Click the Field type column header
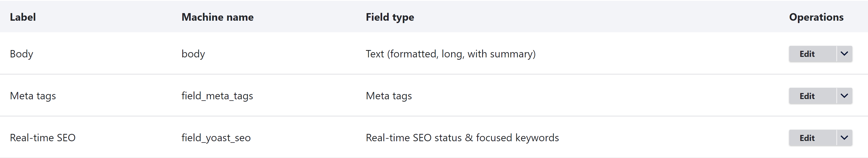The height and width of the screenshot is (158, 868). pos(389,17)
